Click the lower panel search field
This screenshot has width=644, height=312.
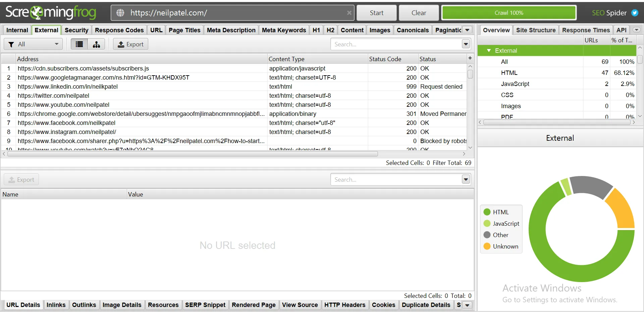point(396,180)
